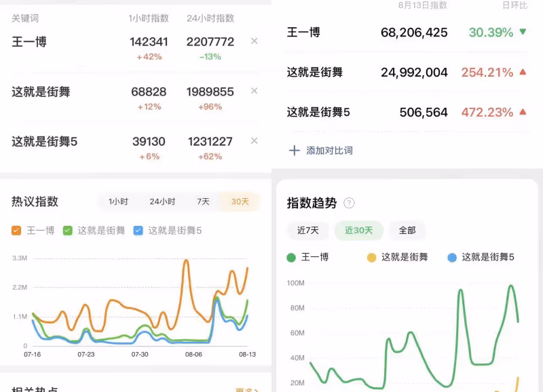The image size is (543, 392).
Task: Click the 热议指数 section title
Action: pos(35,201)
